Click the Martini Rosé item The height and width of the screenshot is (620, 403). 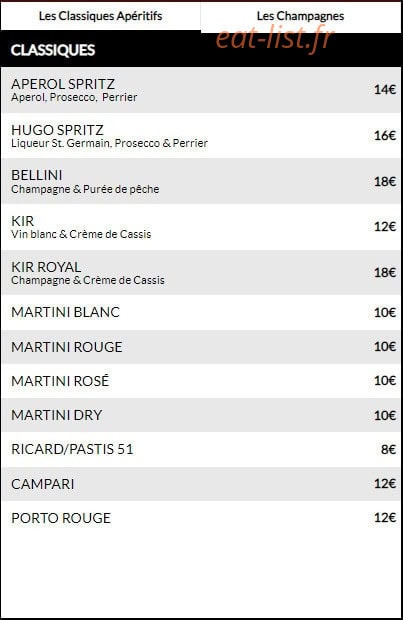coord(201,381)
